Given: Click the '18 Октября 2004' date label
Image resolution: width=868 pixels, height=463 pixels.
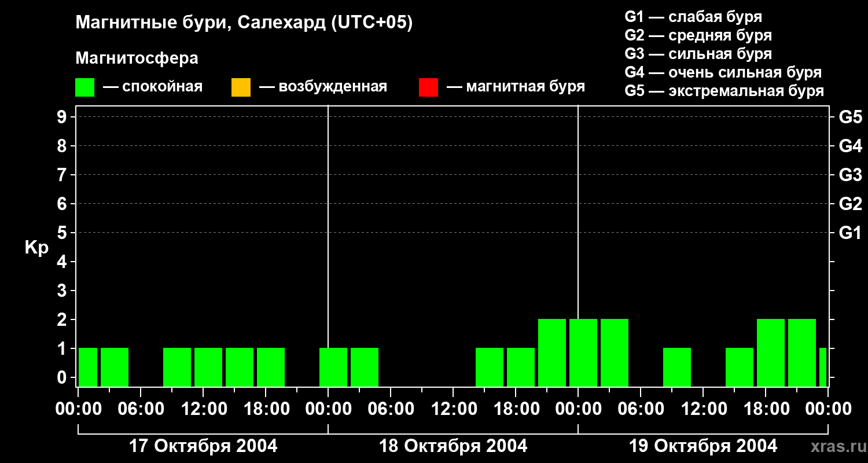Looking at the screenshot, I should pyautogui.click(x=453, y=446).
